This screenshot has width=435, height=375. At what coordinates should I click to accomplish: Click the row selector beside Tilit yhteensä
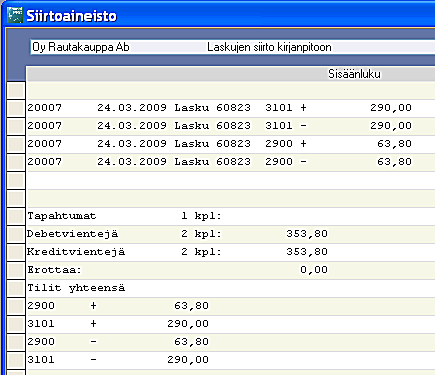(x=16, y=288)
